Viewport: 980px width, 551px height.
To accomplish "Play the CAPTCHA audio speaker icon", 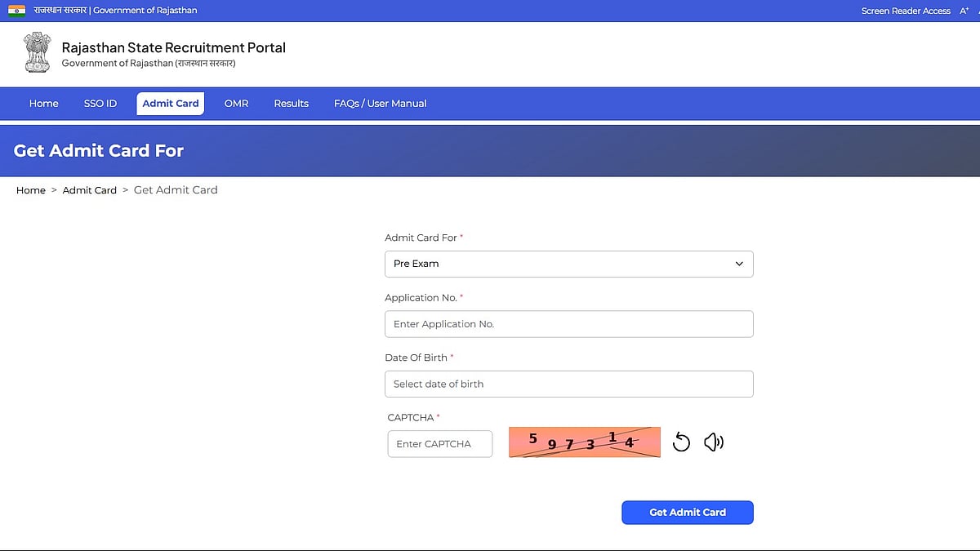I will pos(714,442).
